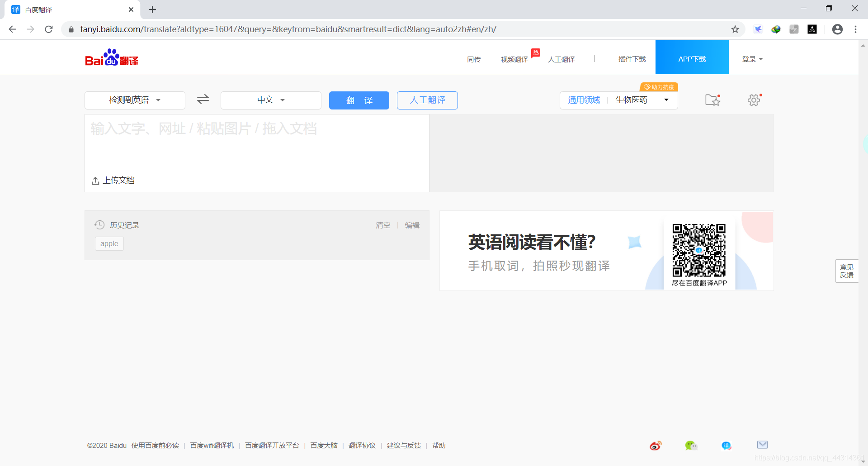The height and width of the screenshot is (466, 868).
Task: Swap source and target languages
Action: coord(203,99)
